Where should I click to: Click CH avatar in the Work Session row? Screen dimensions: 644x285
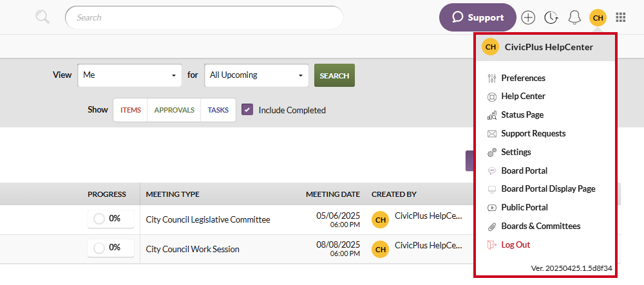pos(381,250)
